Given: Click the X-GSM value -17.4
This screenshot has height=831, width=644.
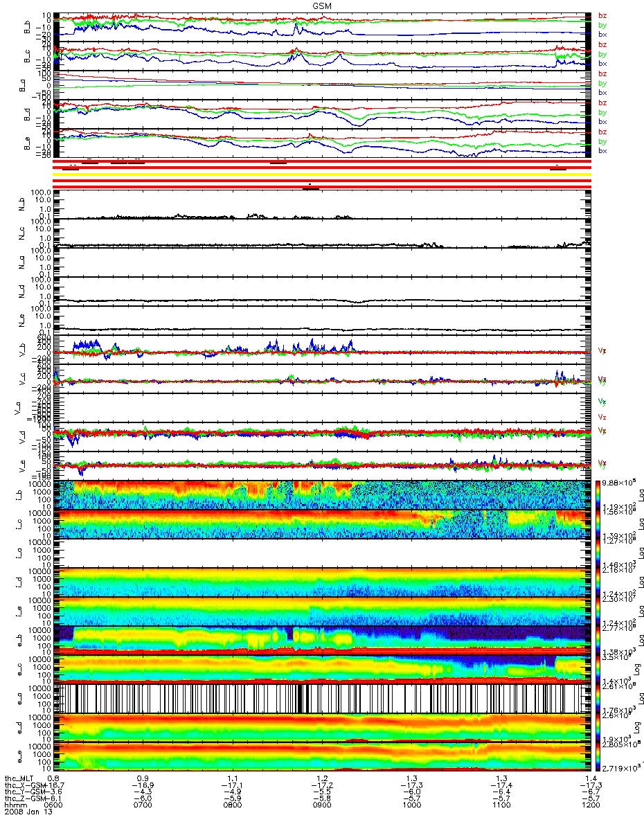Looking at the screenshot, I should [501, 786].
